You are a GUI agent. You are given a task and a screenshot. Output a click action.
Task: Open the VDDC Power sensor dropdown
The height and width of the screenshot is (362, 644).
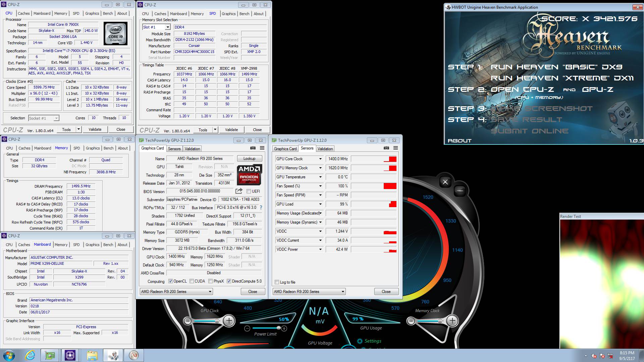(320, 249)
